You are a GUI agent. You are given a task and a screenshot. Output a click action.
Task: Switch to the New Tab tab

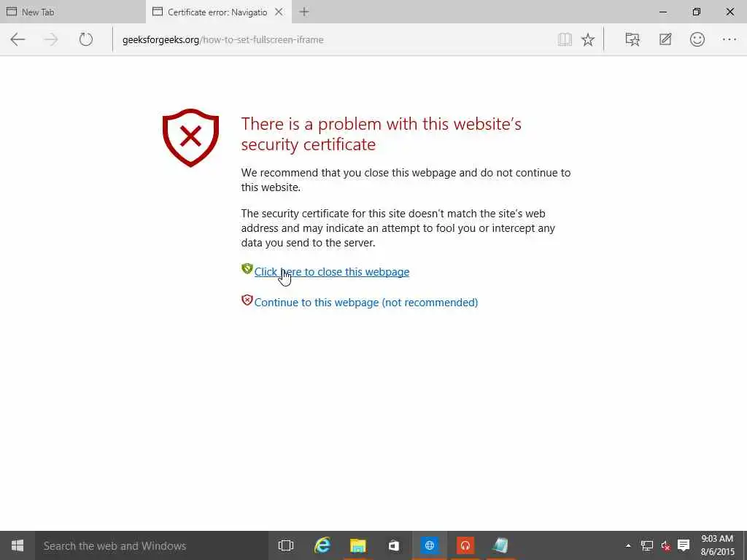(72, 12)
